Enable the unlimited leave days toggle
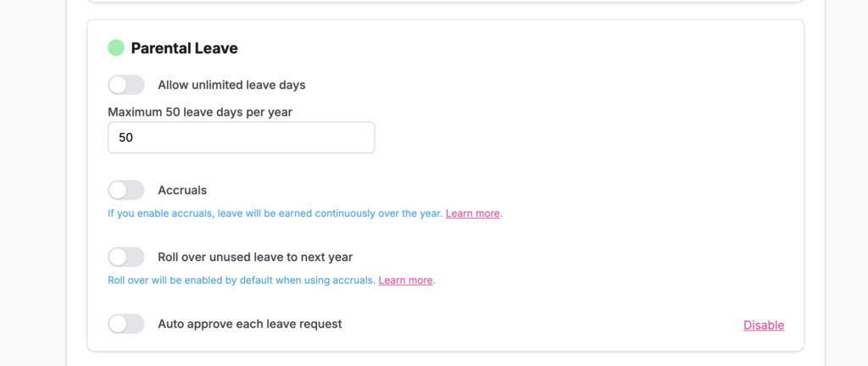This screenshot has width=868, height=366. (126, 85)
